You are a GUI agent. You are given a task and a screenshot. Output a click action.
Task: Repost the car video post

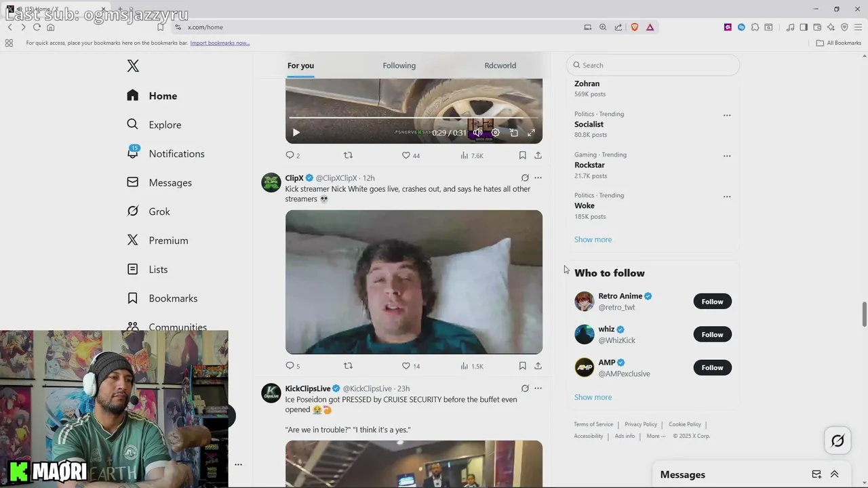(x=348, y=155)
